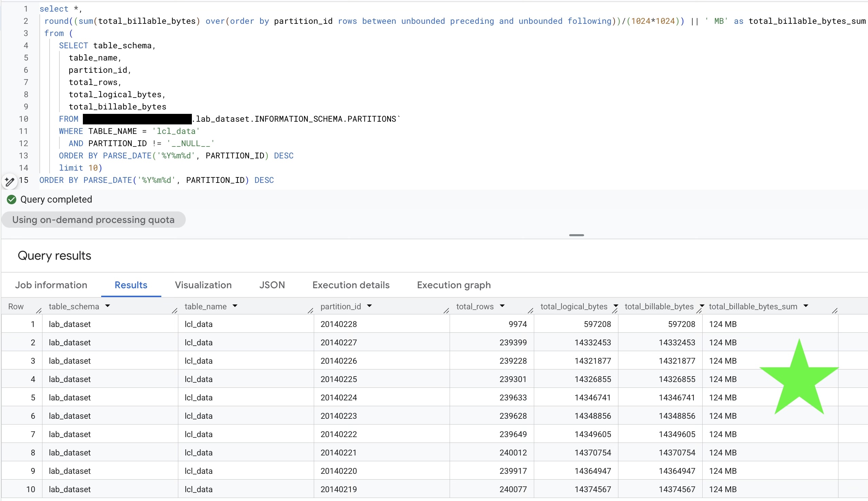Open the total_billable_bytes column dropdown arrow
The width and height of the screenshot is (868, 501).
[702, 306]
